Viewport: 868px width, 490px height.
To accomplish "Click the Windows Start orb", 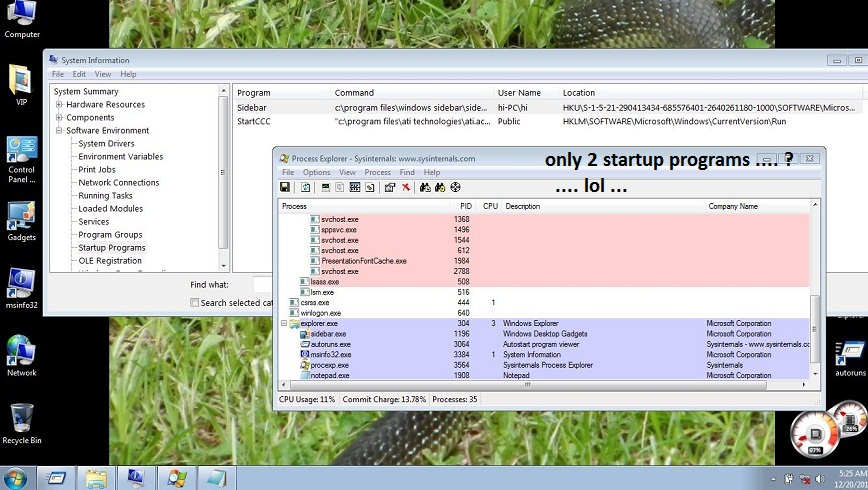I will 15,478.
